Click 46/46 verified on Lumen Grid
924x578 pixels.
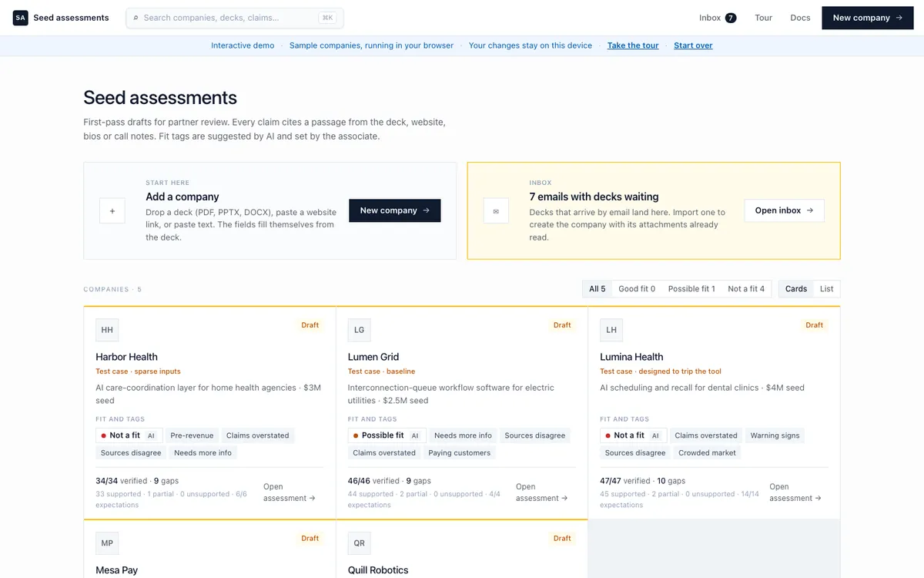[373, 481]
